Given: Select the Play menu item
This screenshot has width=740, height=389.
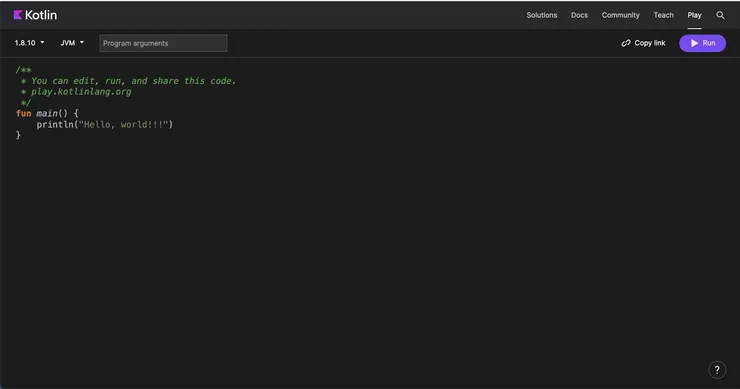Looking at the screenshot, I should click(x=694, y=15).
